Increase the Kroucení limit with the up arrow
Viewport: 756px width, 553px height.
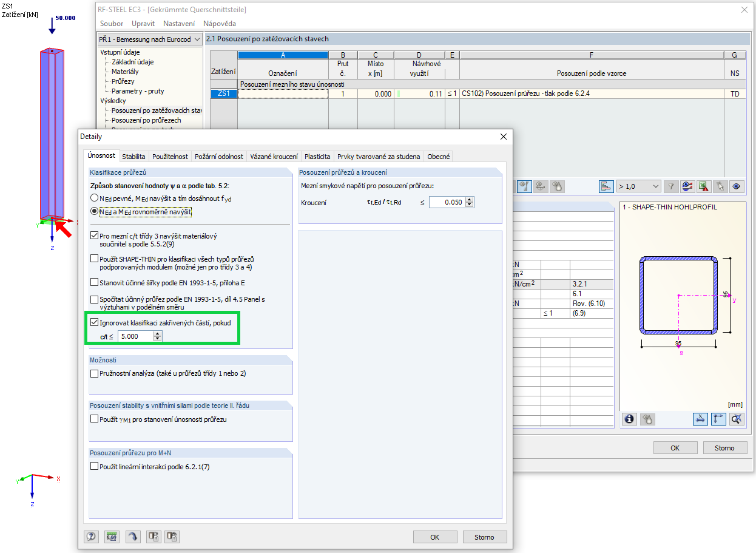tap(469, 200)
